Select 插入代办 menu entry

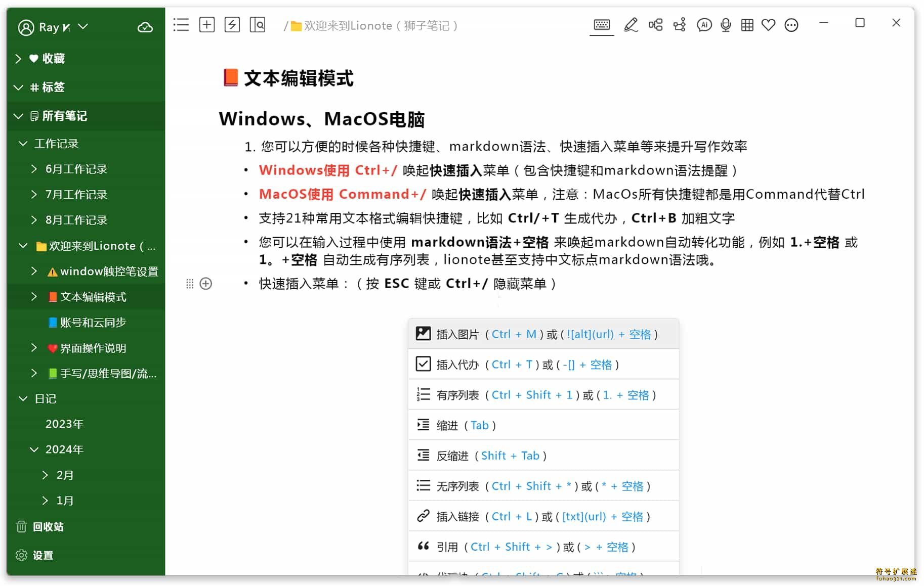click(x=543, y=364)
